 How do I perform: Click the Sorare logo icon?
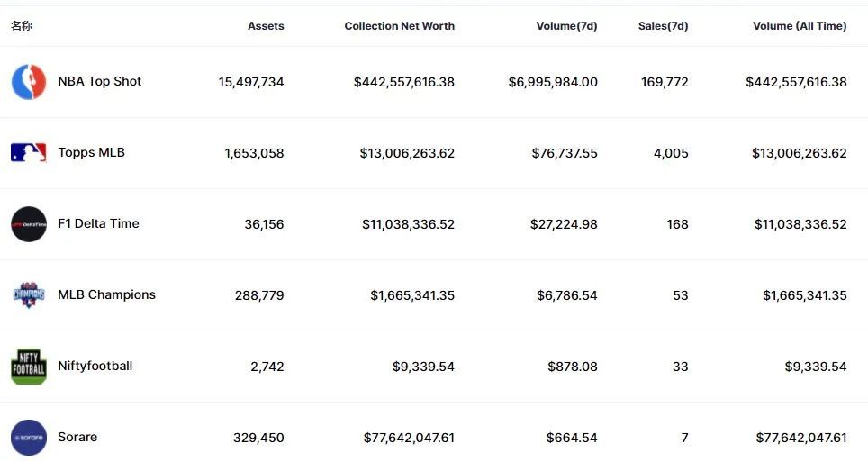29,438
